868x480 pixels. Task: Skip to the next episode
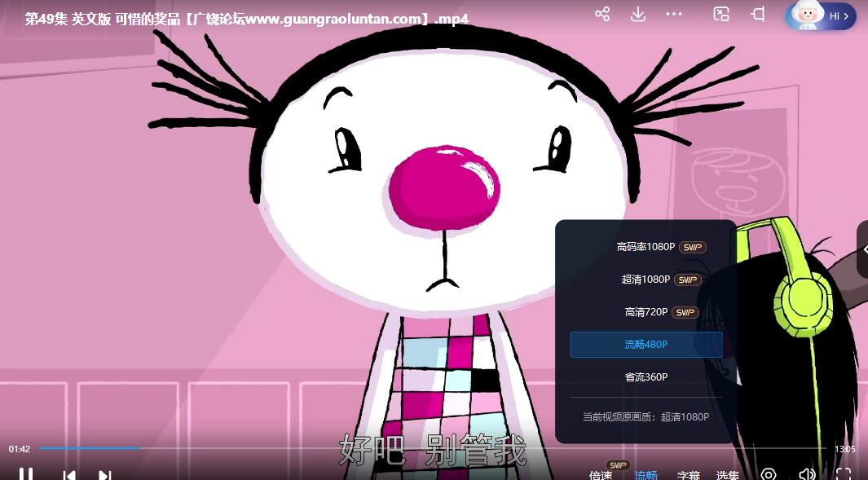(104, 475)
